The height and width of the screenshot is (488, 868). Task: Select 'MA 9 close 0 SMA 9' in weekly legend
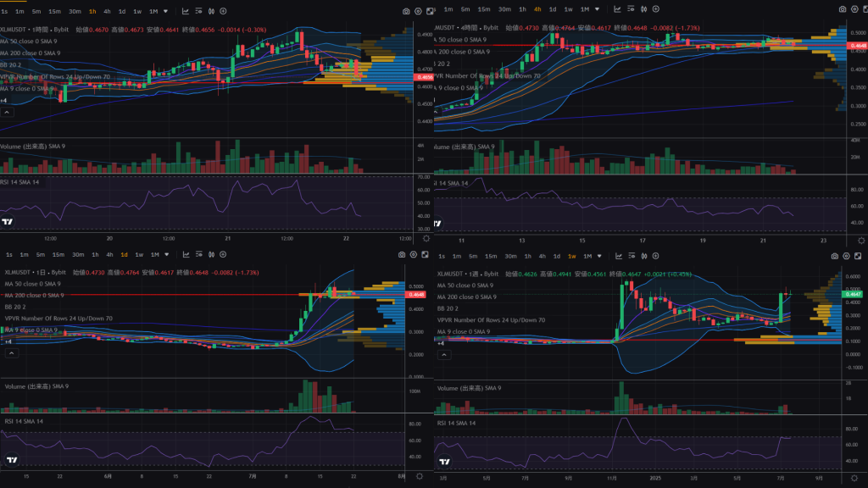coord(464,332)
